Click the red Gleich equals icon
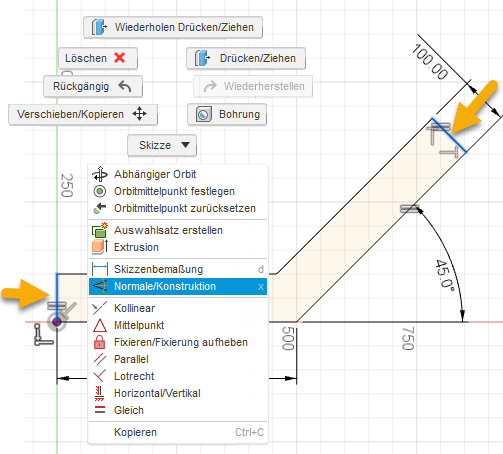 100,410
